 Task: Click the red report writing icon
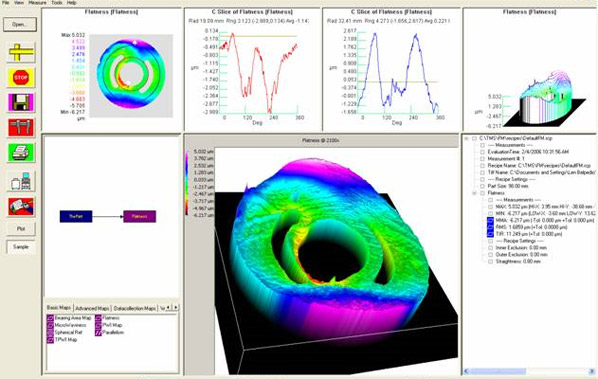pyautogui.click(x=21, y=207)
